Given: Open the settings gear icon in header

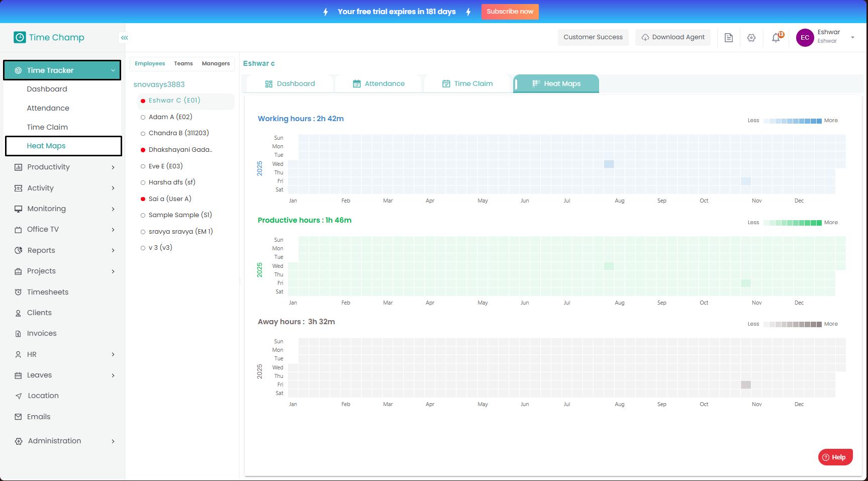Looking at the screenshot, I should [x=751, y=38].
